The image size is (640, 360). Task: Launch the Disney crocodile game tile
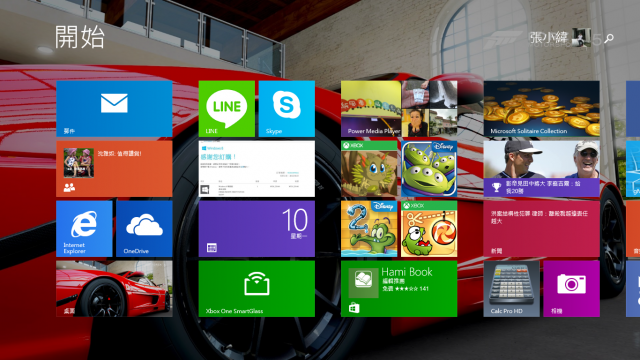(369, 229)
